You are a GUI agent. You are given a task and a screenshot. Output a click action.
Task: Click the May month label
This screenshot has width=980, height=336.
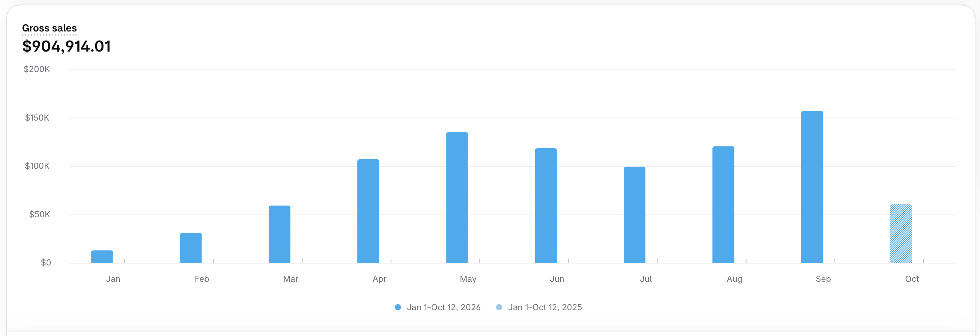(468, 279)
